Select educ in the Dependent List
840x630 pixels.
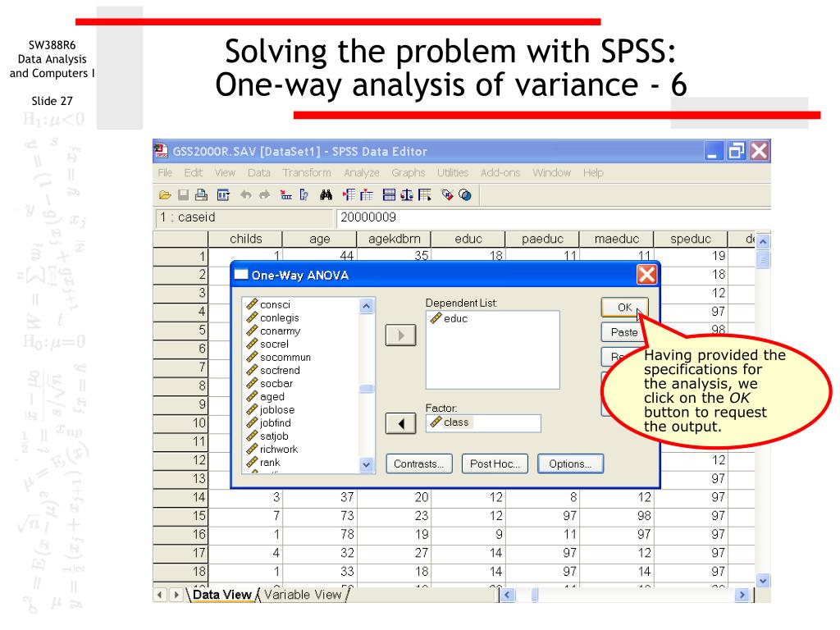449,318
